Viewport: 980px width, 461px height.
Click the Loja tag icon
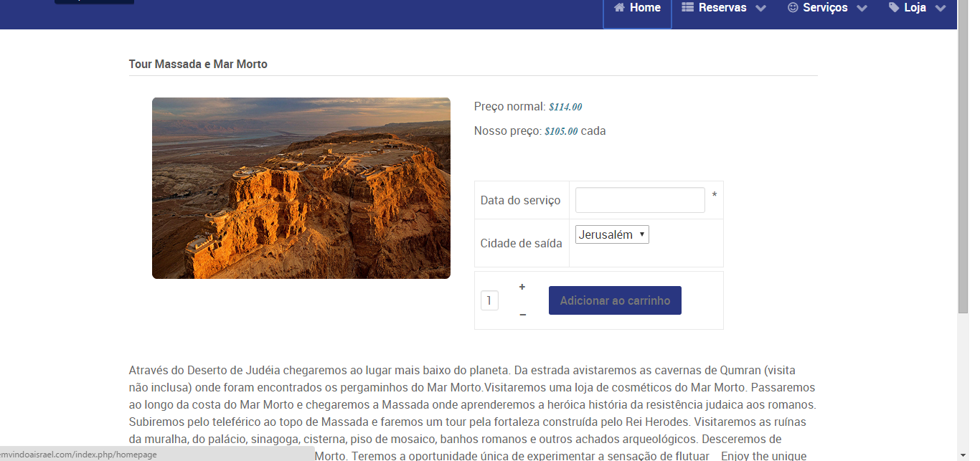[x=894, y=8]
